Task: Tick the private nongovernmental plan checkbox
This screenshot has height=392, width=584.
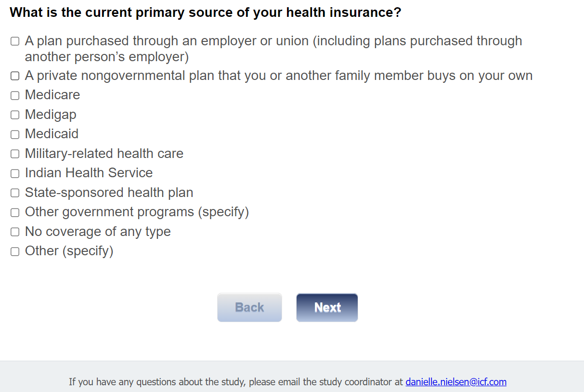Action: [x=15, y=76]
